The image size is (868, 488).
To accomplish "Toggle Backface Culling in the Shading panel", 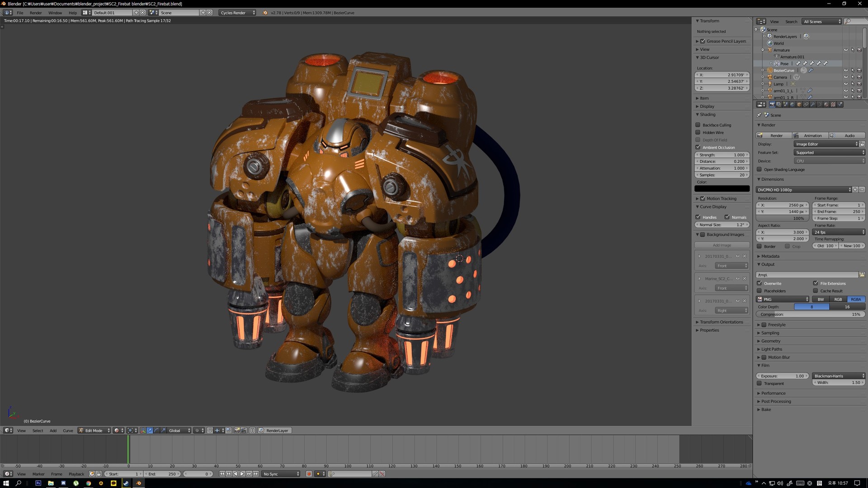I will (x=698, y=125).
